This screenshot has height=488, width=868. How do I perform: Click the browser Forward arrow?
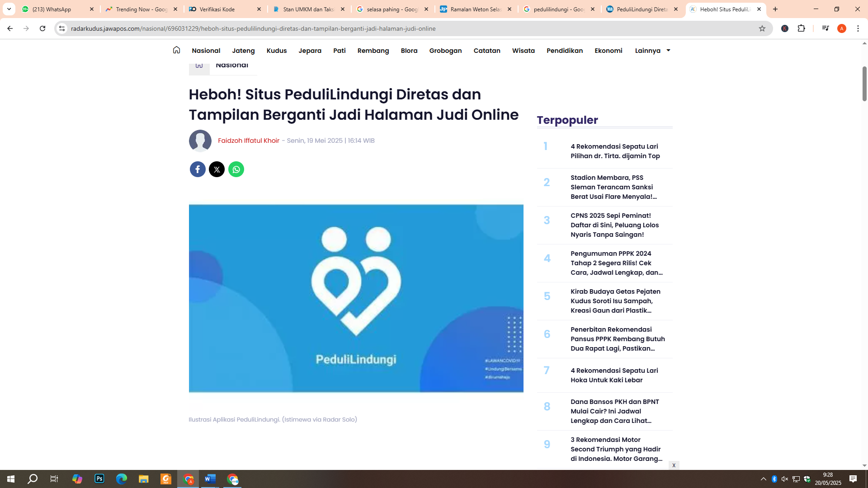(x=26, y=28)
